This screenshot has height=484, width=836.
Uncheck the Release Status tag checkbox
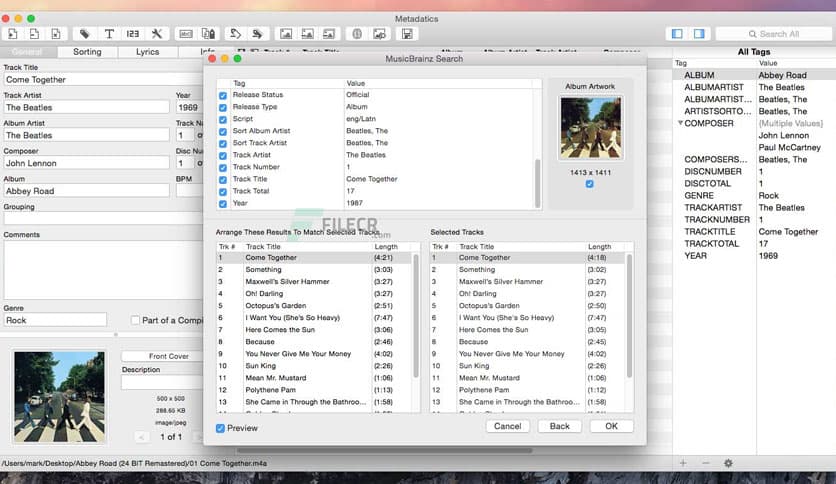click(x=223, y=95)
